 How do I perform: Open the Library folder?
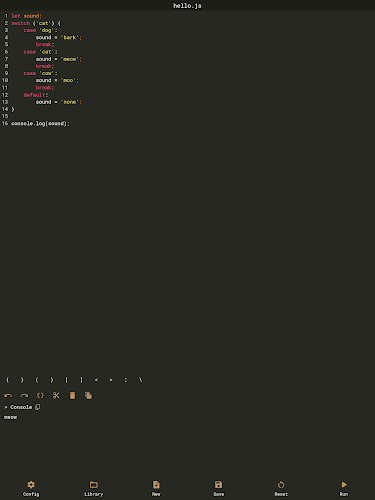point(94,488)
